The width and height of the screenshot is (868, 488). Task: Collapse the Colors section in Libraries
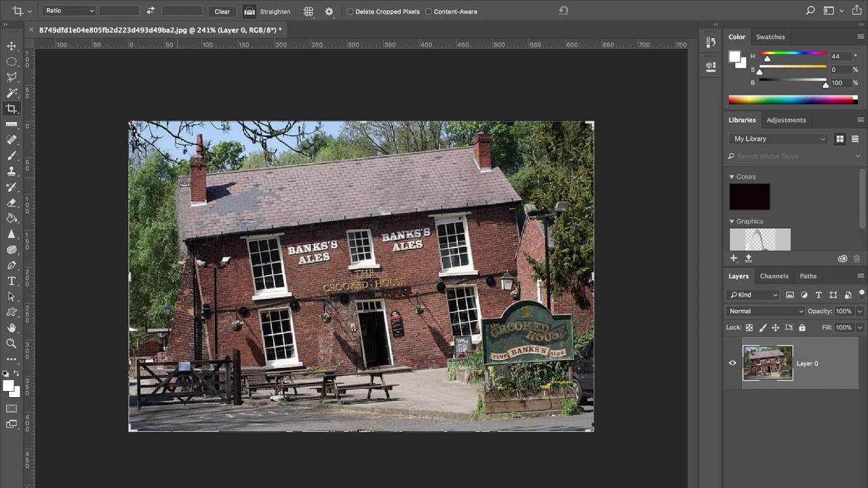(732, 177)
